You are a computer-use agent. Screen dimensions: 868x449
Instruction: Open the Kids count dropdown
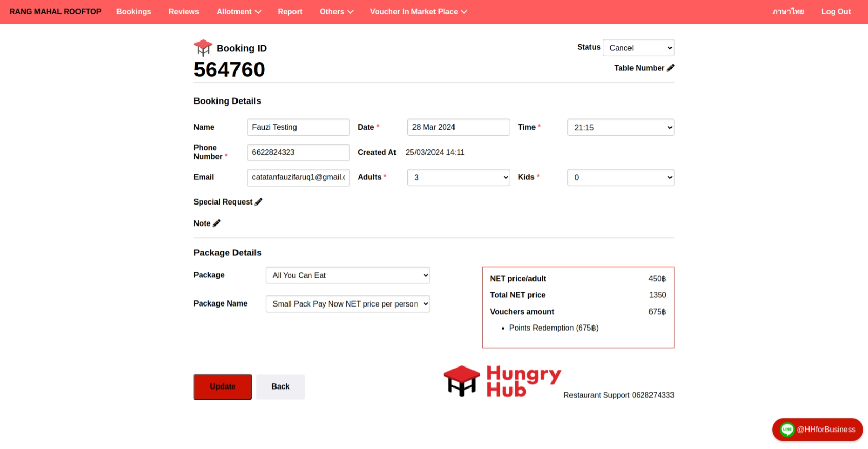[x=620, y=177]
